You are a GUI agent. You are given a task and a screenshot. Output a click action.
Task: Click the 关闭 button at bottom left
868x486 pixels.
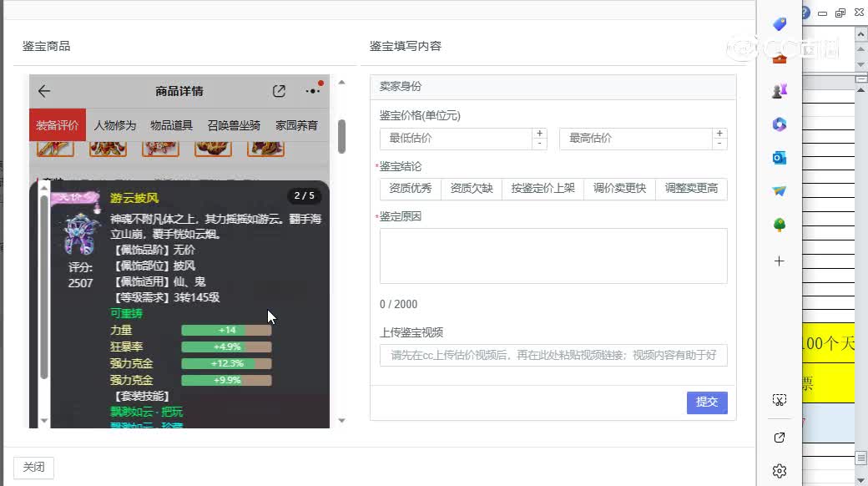(33, 467)
